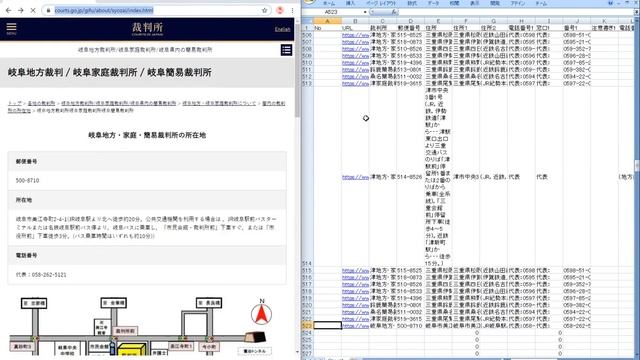
Task: Click the header cell '注意書き1'
Action: point(604,28)
